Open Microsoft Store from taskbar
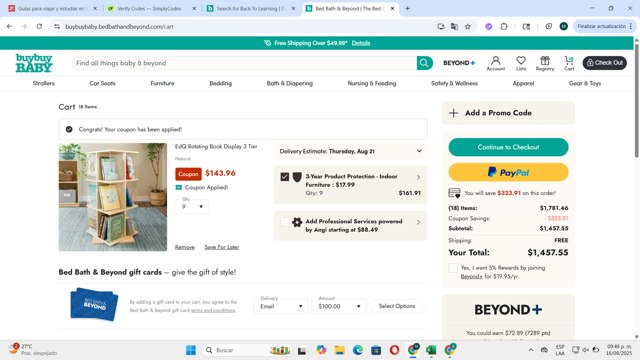 [376, 350]
